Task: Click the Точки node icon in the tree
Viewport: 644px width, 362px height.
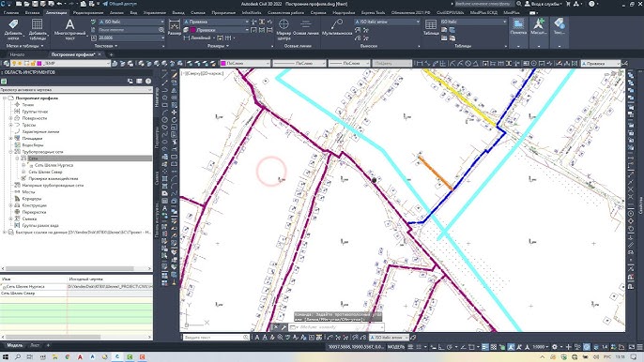Action: [17, 105]
